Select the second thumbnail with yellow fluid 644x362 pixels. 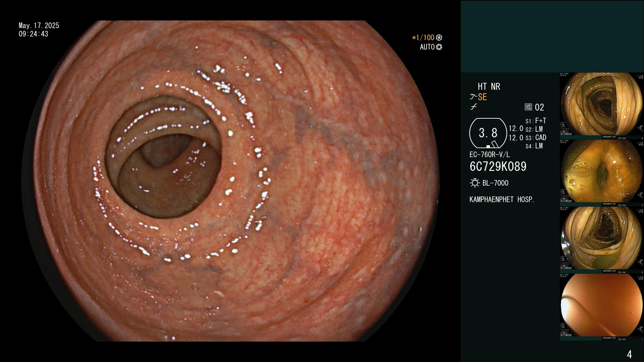click(601, 172)
